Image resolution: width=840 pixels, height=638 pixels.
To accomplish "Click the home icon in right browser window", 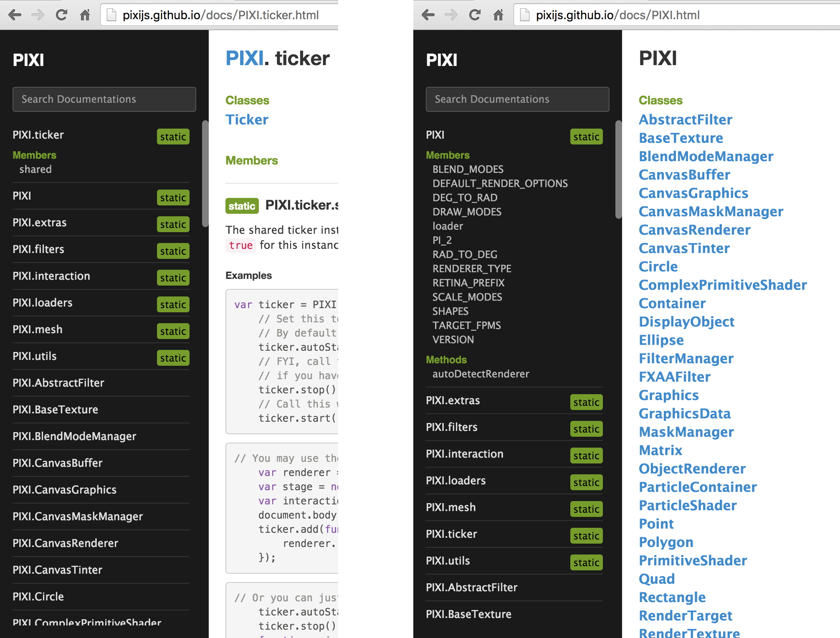I will 498,15.
